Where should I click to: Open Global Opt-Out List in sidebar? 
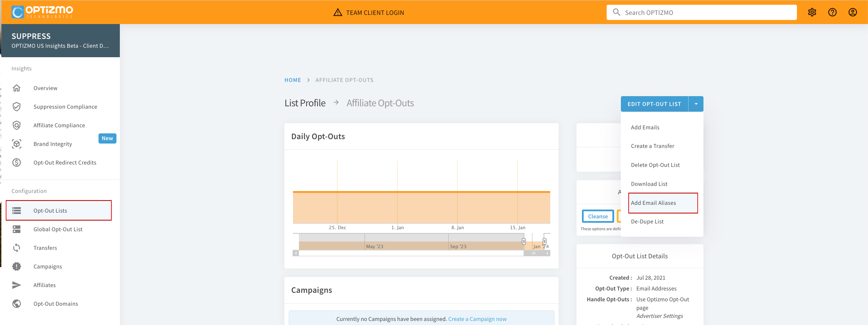(x=58, y=229)
